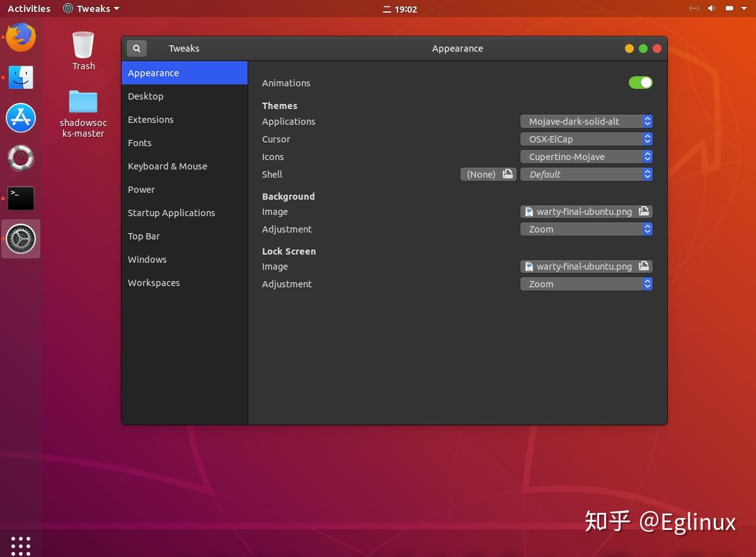The height and width of the screenshot is (557, 756).
Task: Open the Tweaks menu in the top bar
Action: (90, 8)
